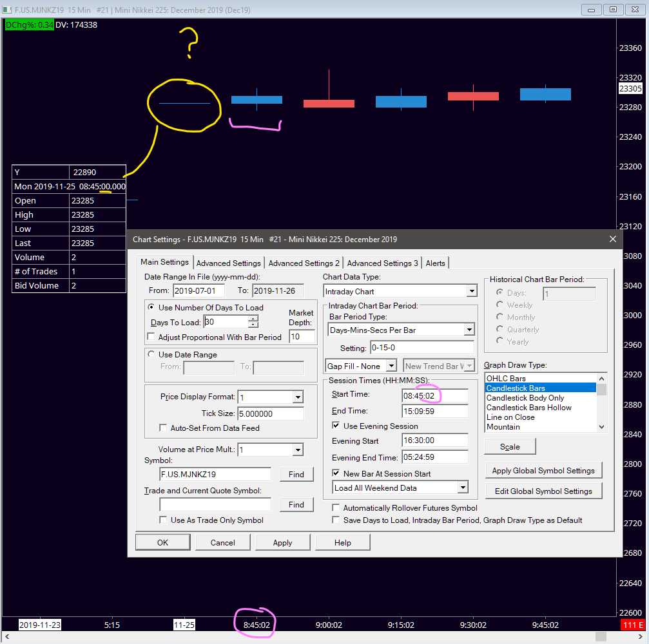Minimize the chart window
The width and height of the screenshot is (649, 644).
(591, 10)
